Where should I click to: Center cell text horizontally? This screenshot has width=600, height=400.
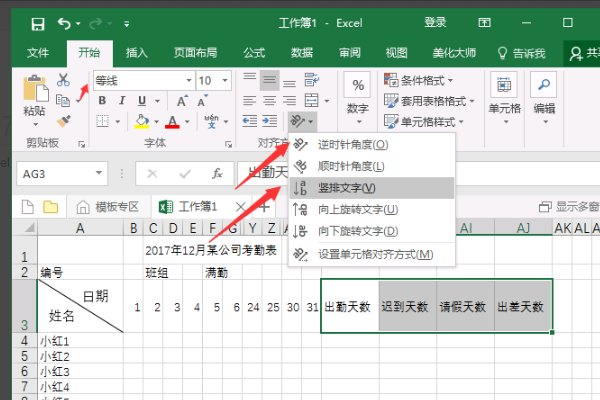[269, 101]
